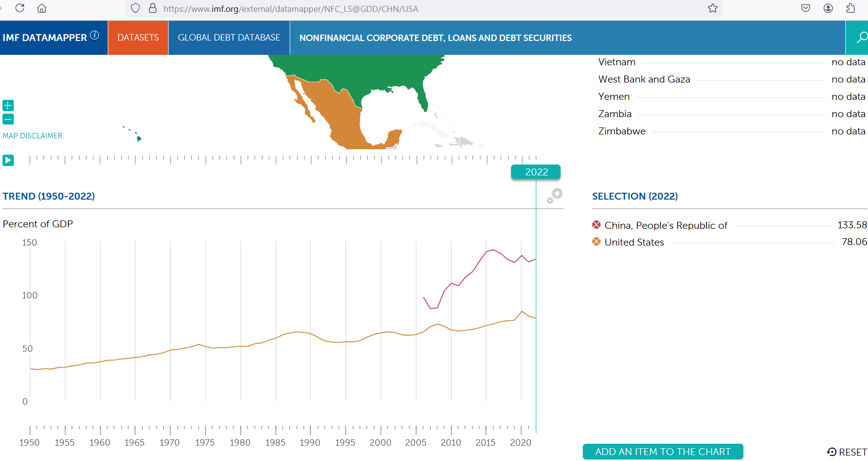Zoom out the map with minus button
The width and height of the screenshot is (868, 461).
click(x=8, y=119)
